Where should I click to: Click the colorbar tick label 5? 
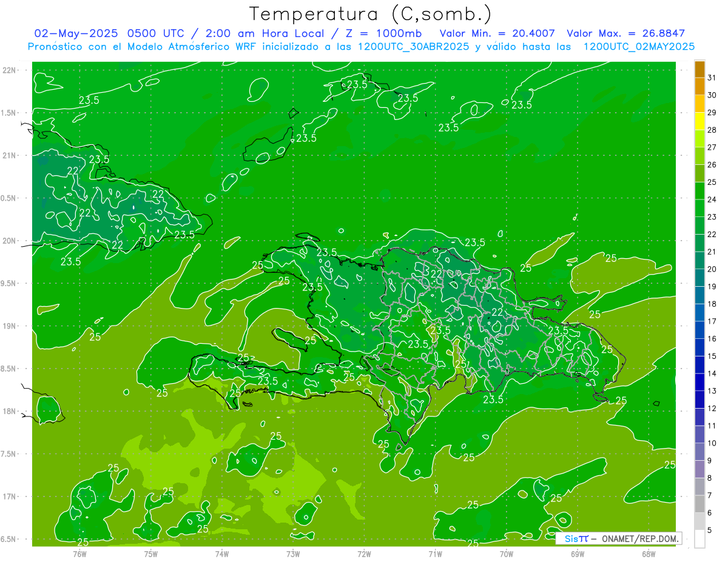click(710, 530)
